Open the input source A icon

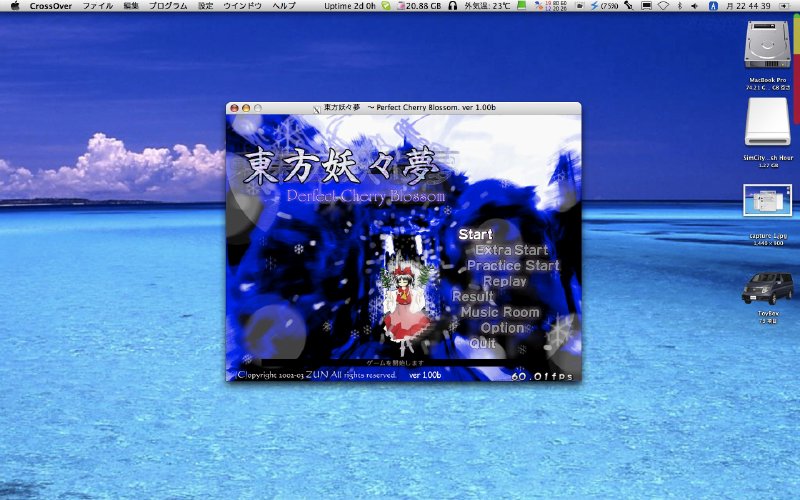point(713,6)
